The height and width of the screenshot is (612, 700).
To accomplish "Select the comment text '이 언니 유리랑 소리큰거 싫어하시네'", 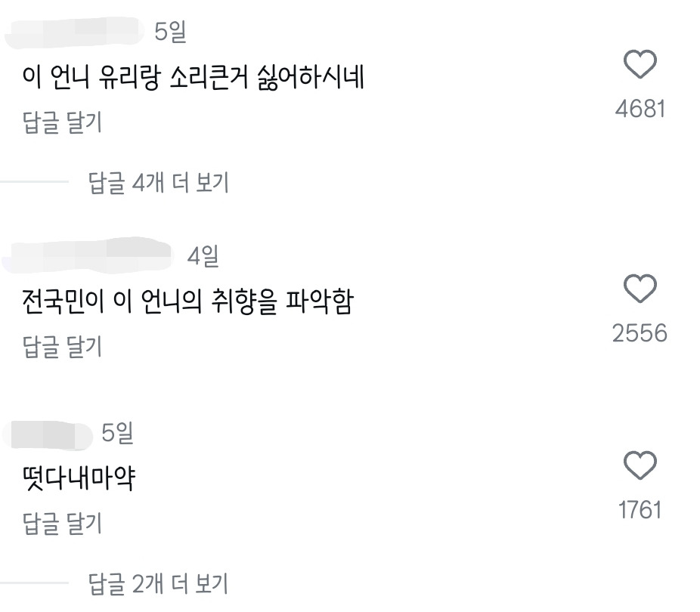I will point(194,78).
